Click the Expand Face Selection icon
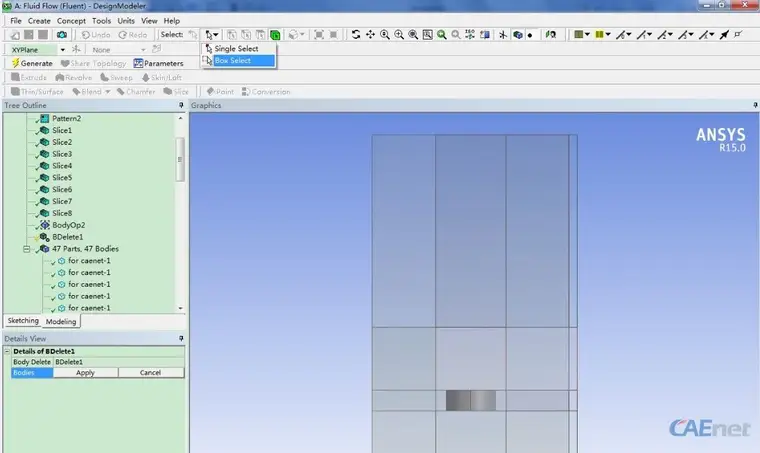Screen dimensions: 760x453 319,34
